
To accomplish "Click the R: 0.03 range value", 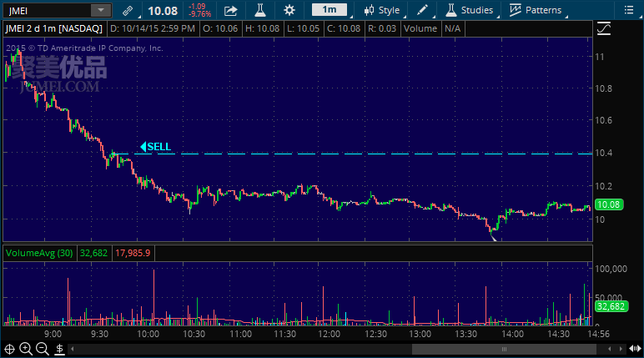I will (x=382, y=28).
